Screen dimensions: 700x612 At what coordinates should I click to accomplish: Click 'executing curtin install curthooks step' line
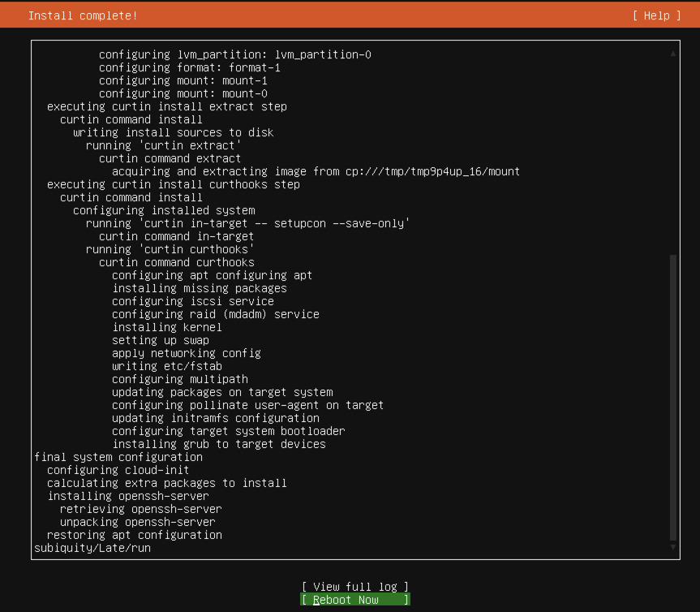pyautogui.click(x=174, y=185)
